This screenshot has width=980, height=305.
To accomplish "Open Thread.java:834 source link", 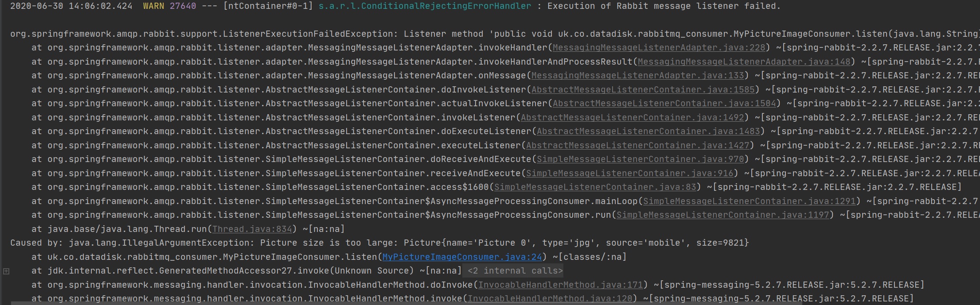I will tap(252, 229).
